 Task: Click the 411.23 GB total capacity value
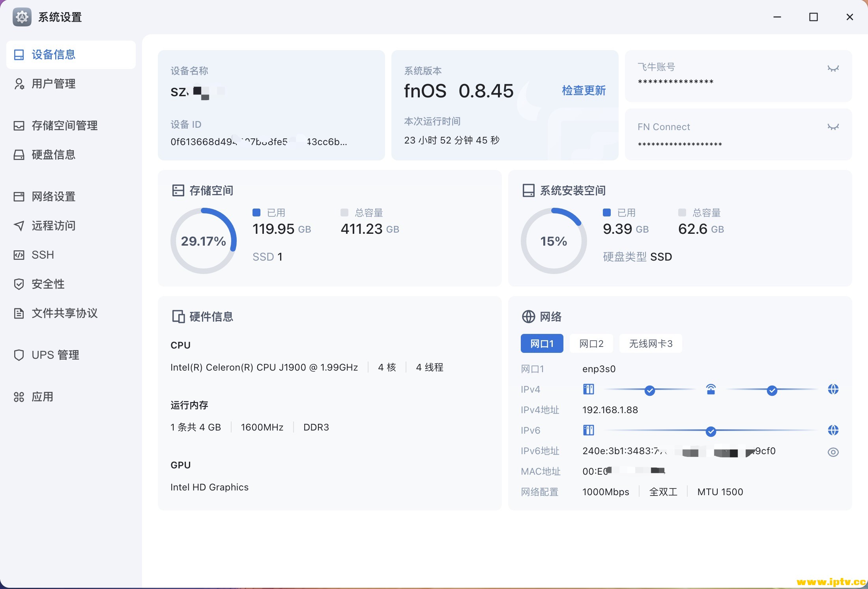[370, 229]
